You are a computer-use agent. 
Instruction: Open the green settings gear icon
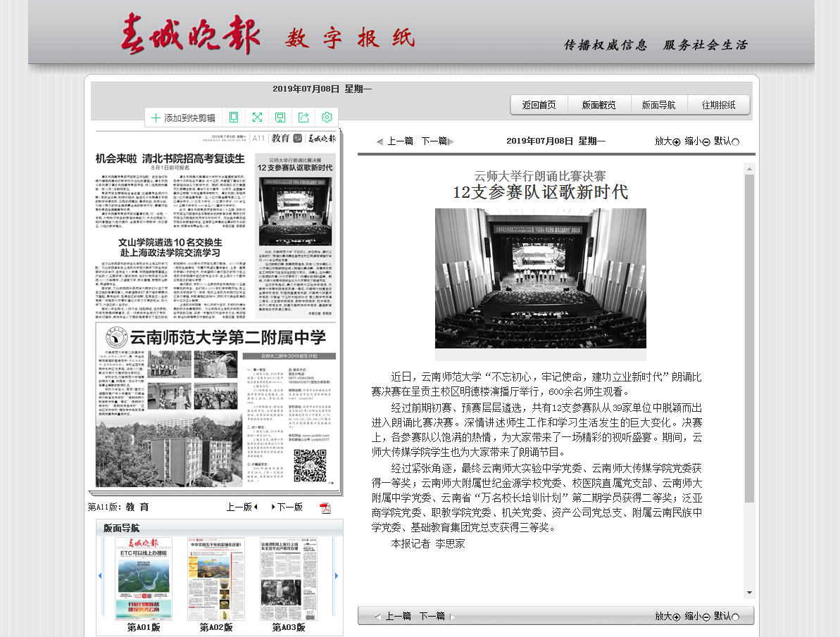(327, 118)
